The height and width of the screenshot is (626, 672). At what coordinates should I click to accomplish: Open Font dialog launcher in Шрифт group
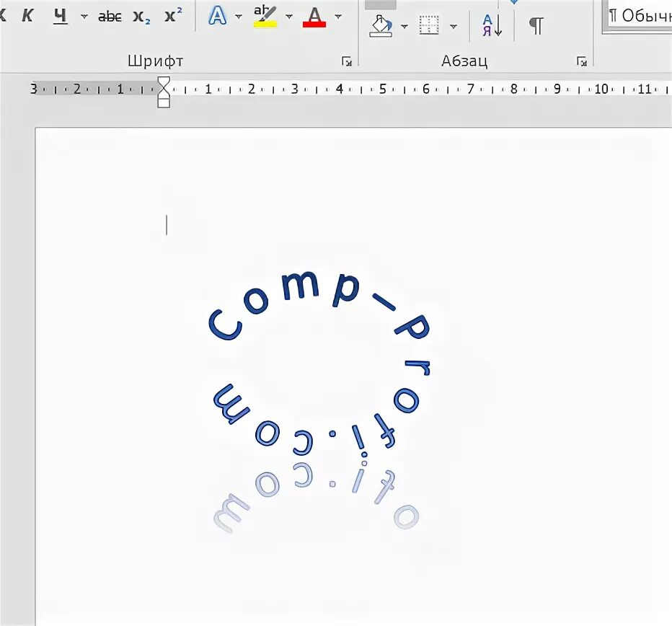click(347, 61)
